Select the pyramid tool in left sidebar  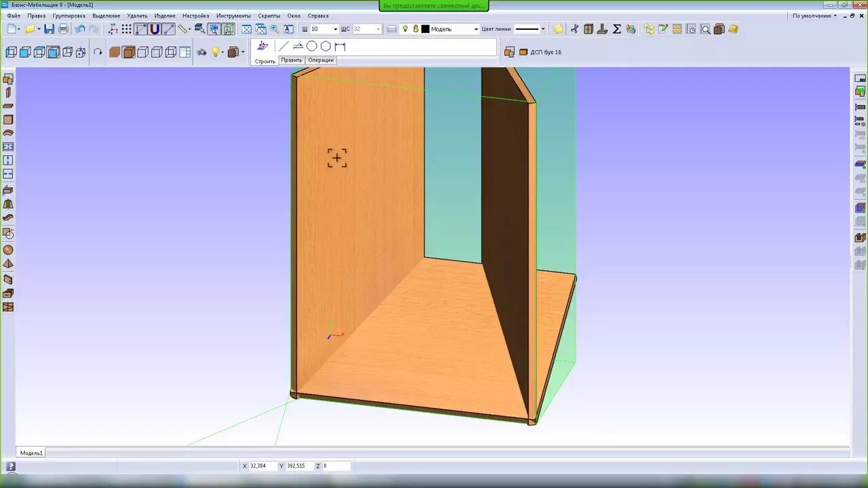[8, 264]
